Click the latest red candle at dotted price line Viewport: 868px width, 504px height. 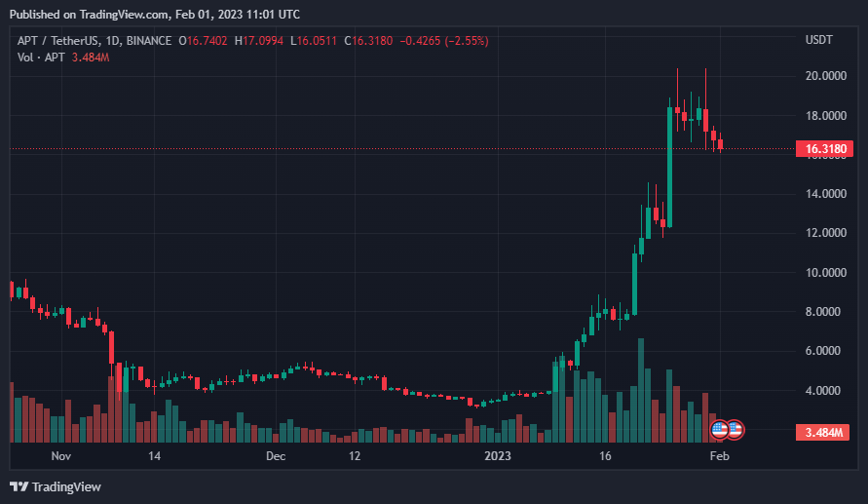720,144
